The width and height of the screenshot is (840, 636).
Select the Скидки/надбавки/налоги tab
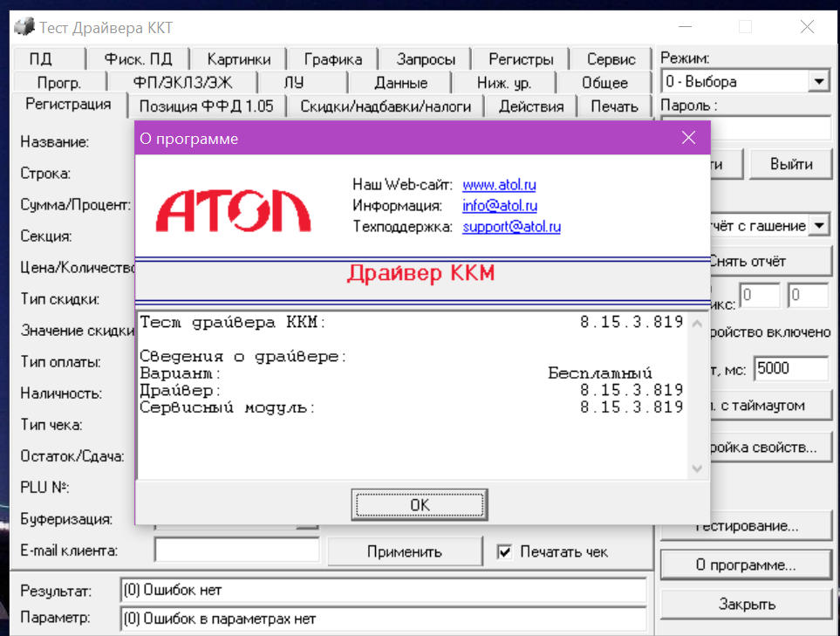pos(386,106)
